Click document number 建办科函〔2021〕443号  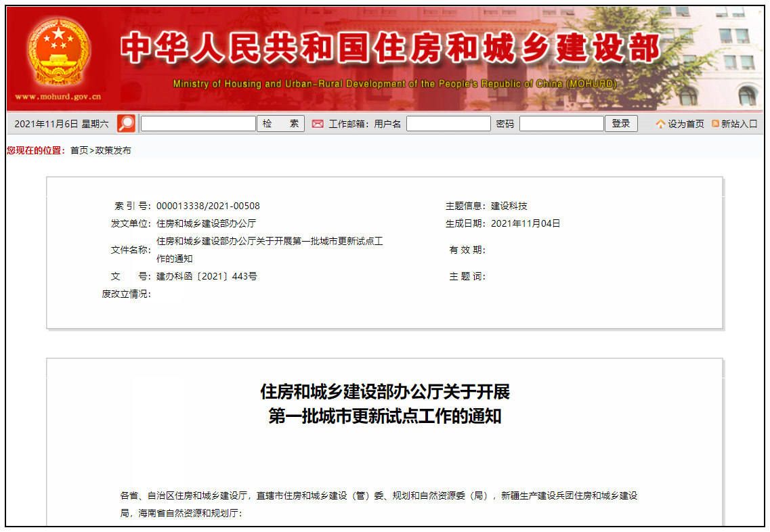coord(207,276)
